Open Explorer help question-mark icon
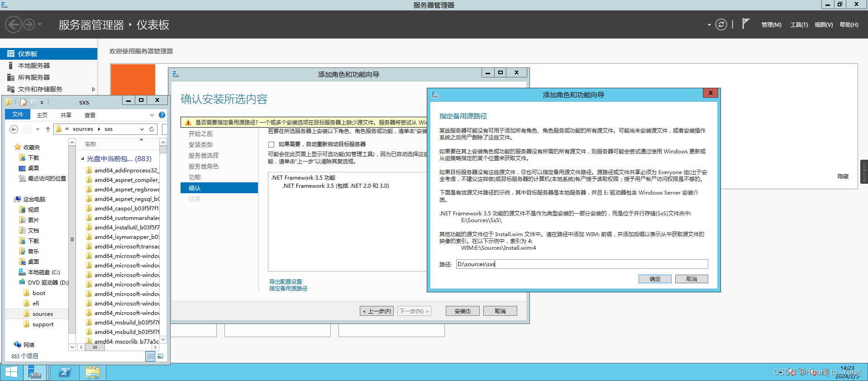Viewport: 868px width, 381px height. [x=162, y=115]
